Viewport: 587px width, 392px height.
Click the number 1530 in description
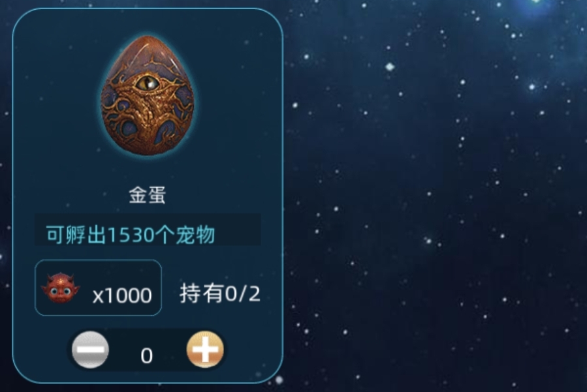click(x=131, y=235)
